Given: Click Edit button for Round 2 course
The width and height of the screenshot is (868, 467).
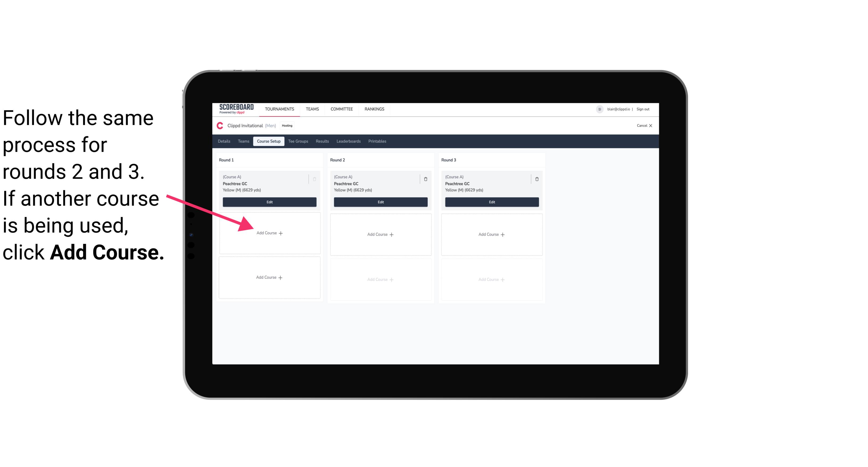Looking at the screenshot, I should pos(379,202).
